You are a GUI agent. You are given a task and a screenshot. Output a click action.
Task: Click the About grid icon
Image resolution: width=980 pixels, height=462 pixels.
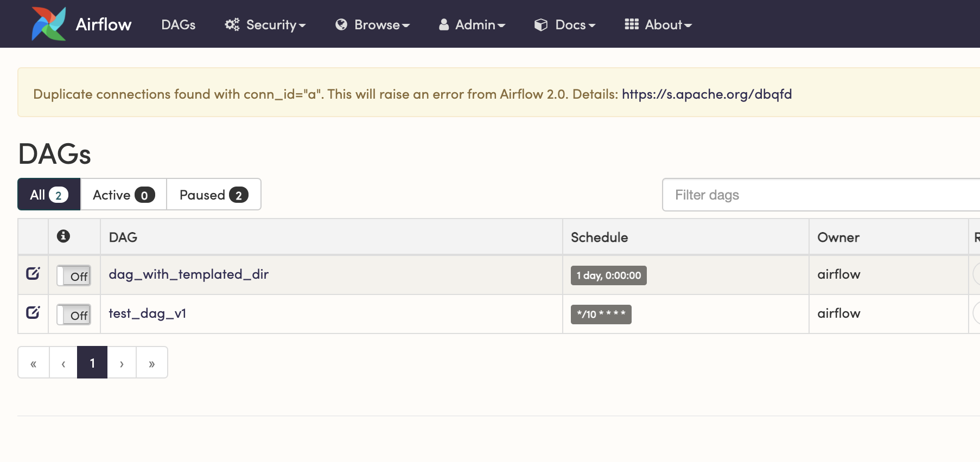632,24
